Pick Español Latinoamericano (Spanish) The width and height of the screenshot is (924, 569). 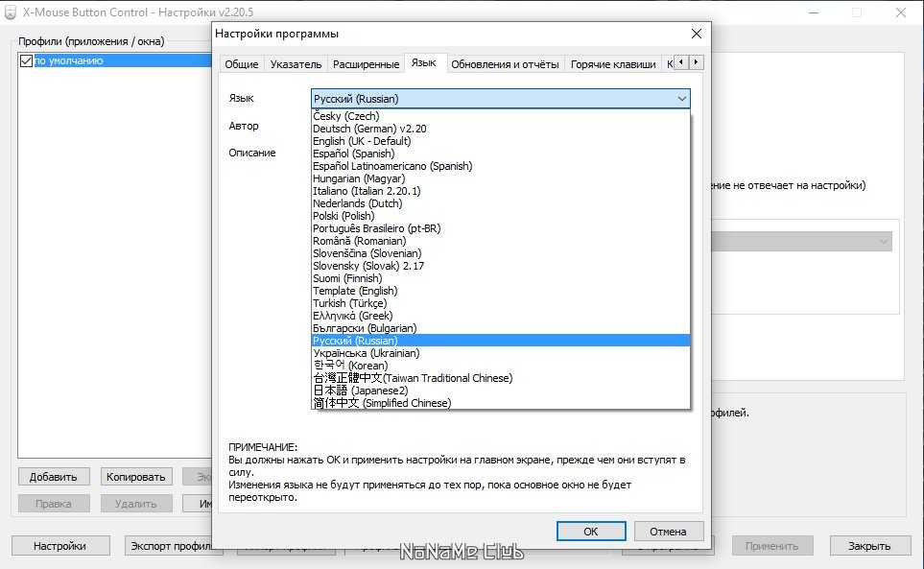(x=500, y=166)
